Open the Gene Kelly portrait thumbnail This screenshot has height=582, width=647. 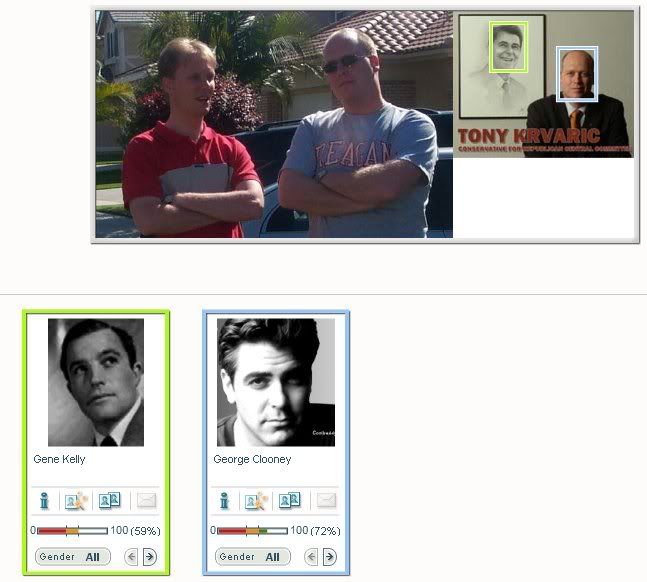[96, 382]
